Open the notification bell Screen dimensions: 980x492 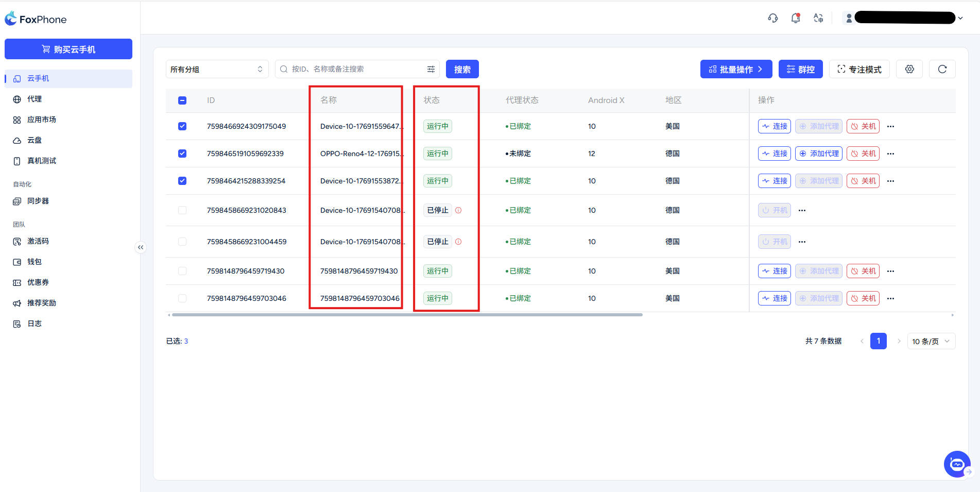[x=796, y=18]
